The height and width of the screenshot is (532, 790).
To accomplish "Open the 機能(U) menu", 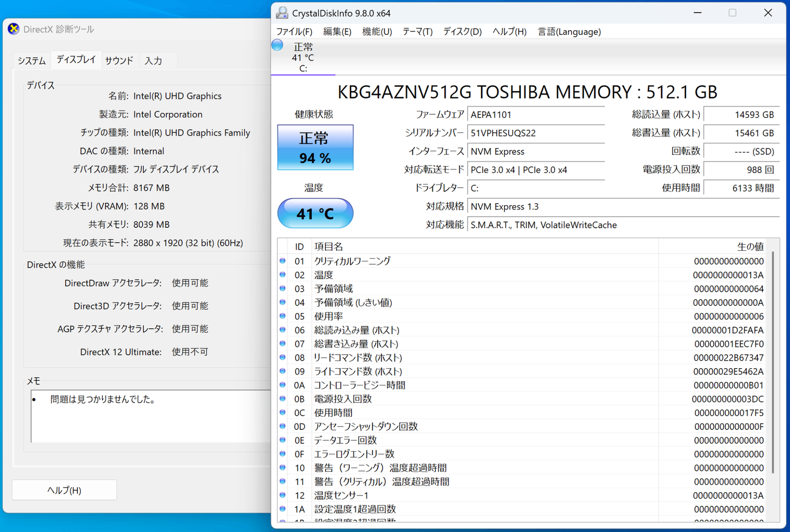I will (377, 32).
